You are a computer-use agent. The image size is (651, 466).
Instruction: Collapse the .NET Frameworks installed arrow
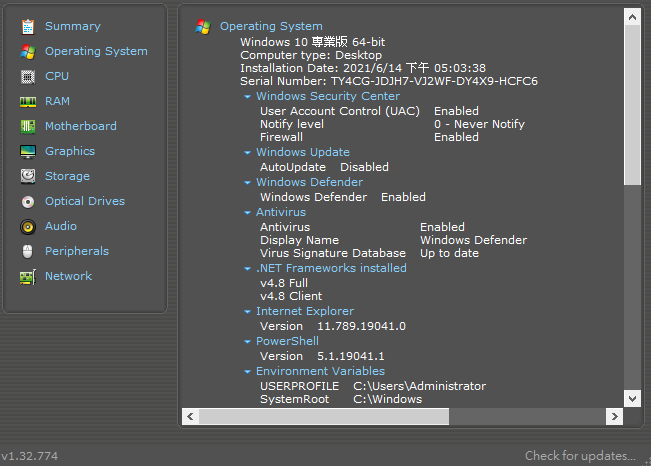coord(247,269)
